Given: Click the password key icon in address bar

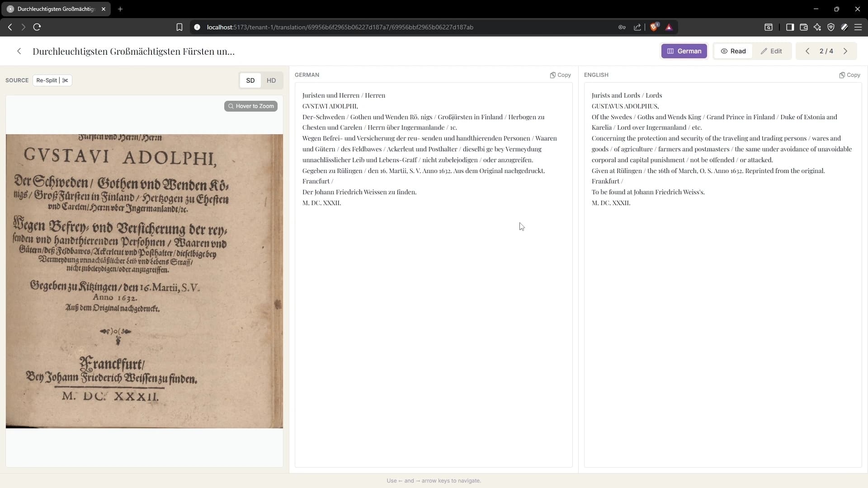Looking at the screenshot, I should 622,27.
